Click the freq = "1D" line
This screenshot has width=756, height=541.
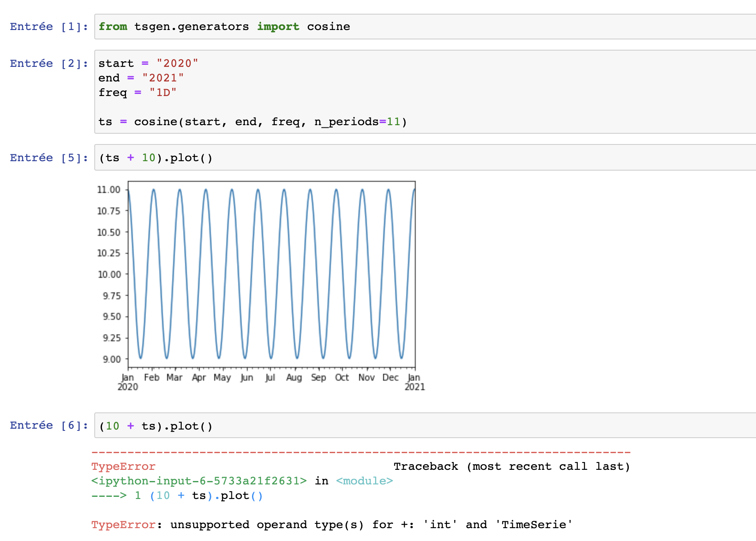click(x=137, y=93)
